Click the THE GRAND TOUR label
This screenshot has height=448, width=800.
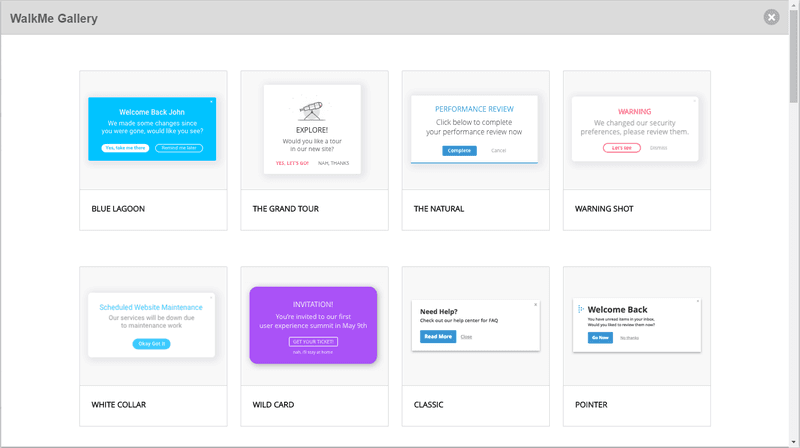(x=285, y=209)
